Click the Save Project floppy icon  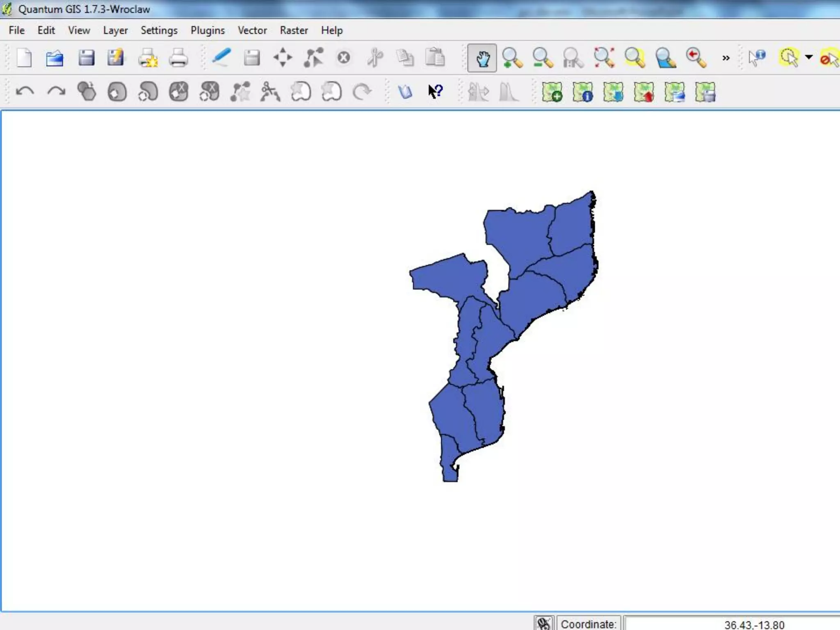(x=86, y=58)
